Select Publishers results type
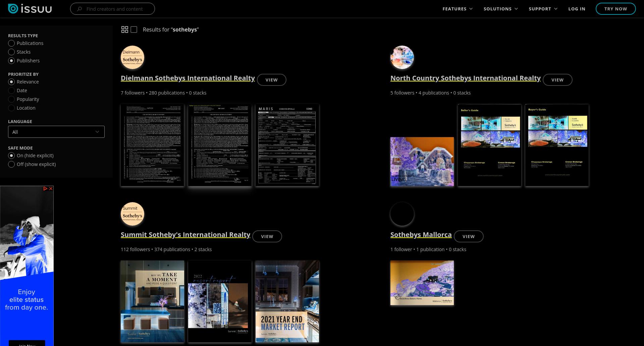Viewport: 644px width, 346px height. (x=24, y=61)
